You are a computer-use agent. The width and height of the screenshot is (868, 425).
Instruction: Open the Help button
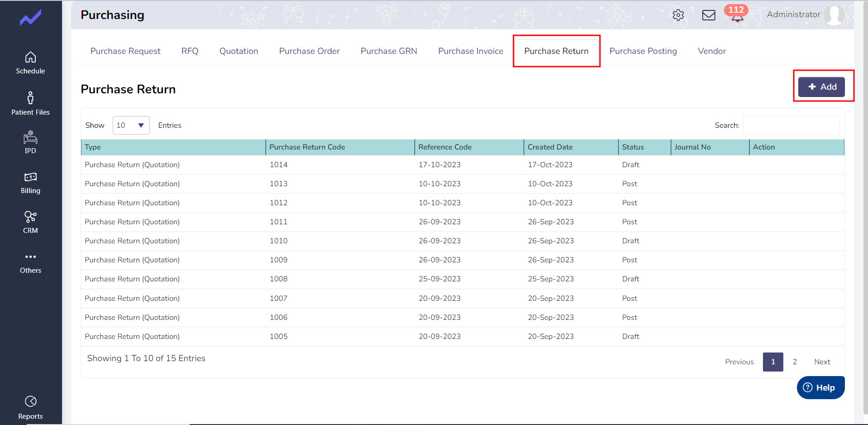pos(820,387)
